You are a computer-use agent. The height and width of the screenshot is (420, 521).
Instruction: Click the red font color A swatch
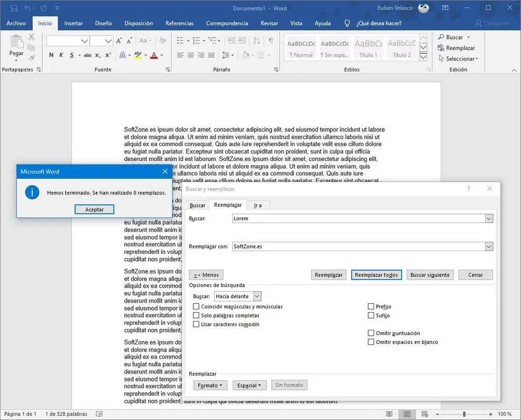[x=154, y=55]
